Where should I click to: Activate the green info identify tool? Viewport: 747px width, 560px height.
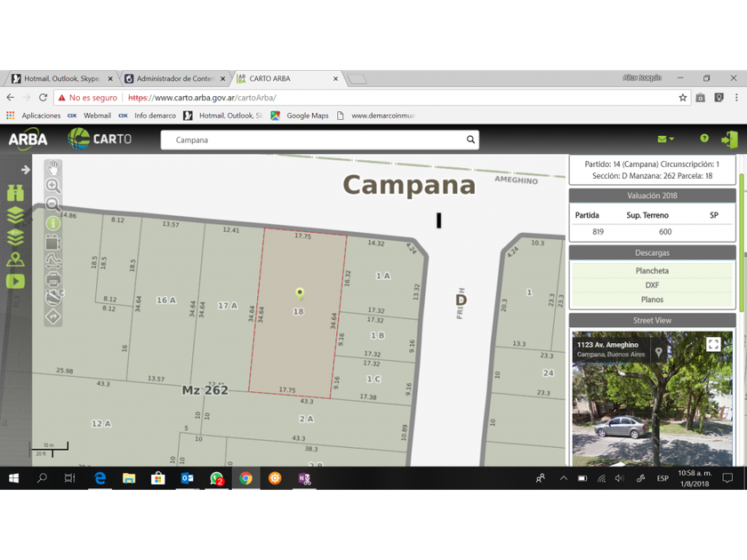[x=53, y=223]
